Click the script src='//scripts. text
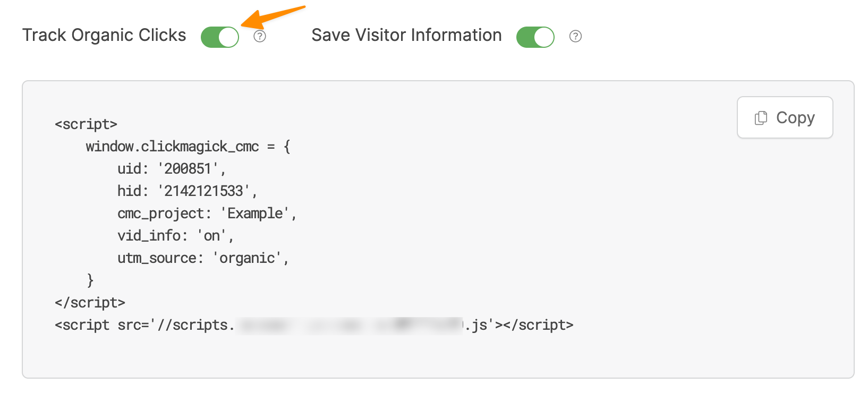This screenshot has height=393, width=868. [x=144, y=325]
